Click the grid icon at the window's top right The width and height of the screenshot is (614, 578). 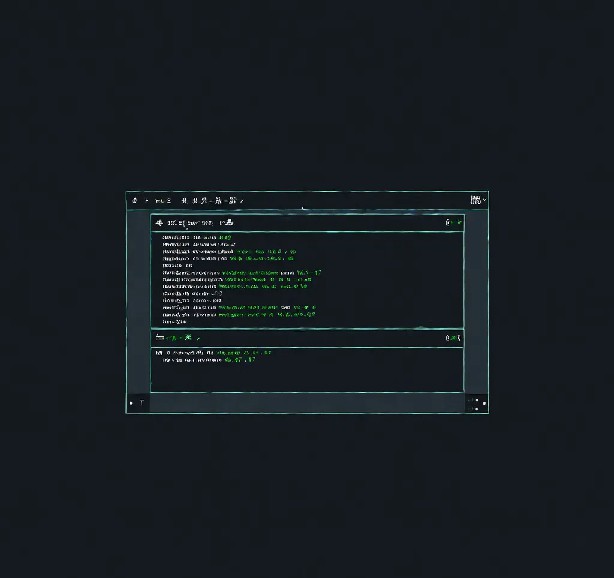coord(475,200)
